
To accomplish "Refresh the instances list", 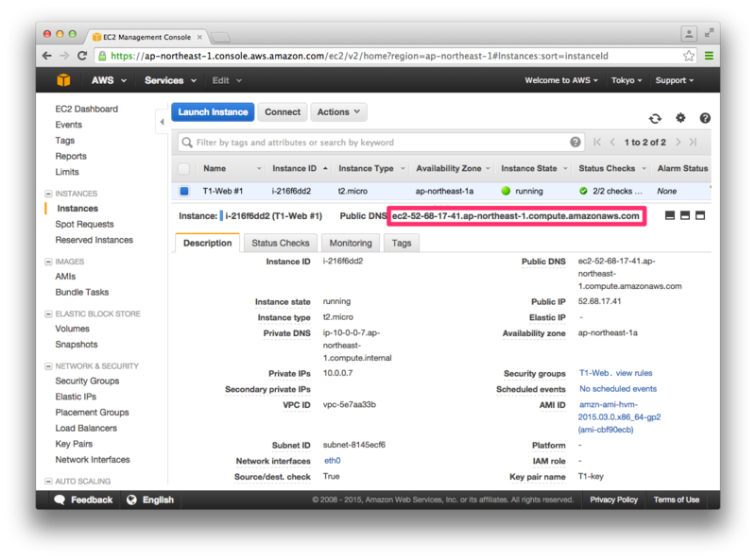I will click(x=655, y=118).
